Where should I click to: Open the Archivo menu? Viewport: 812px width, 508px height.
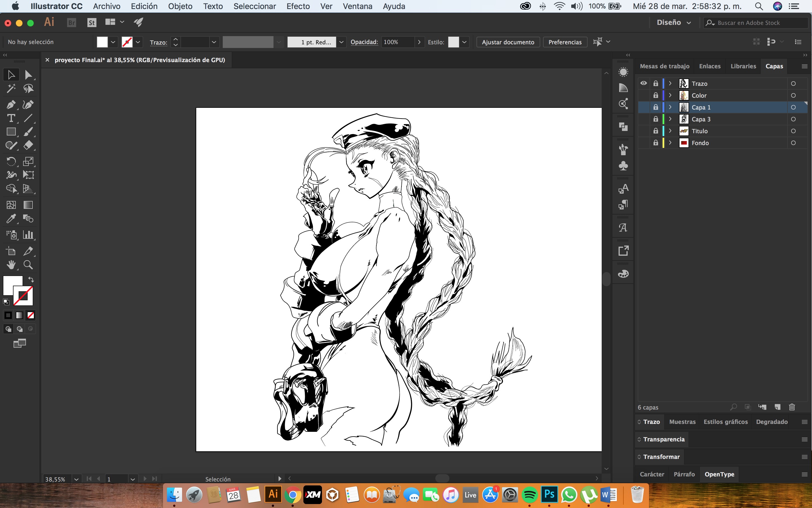107,6
